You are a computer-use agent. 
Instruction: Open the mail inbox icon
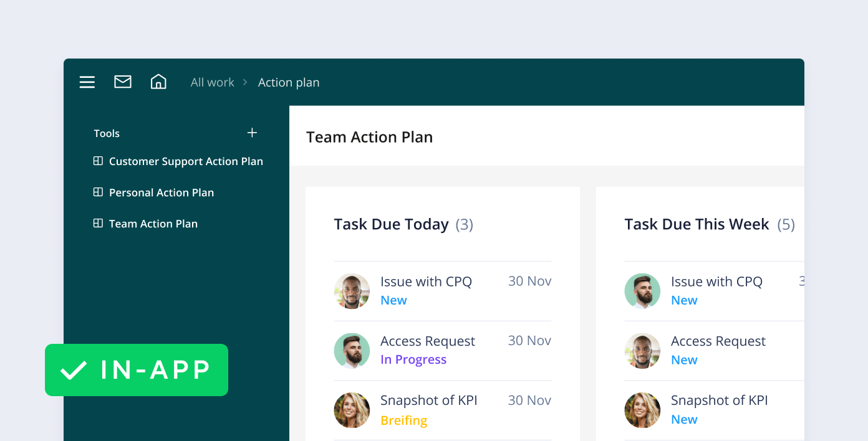tap(123, 82)
